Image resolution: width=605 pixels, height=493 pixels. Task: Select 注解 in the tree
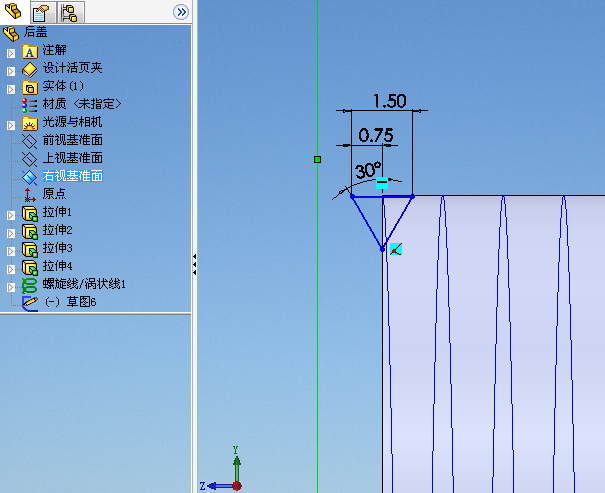[54, 50]
